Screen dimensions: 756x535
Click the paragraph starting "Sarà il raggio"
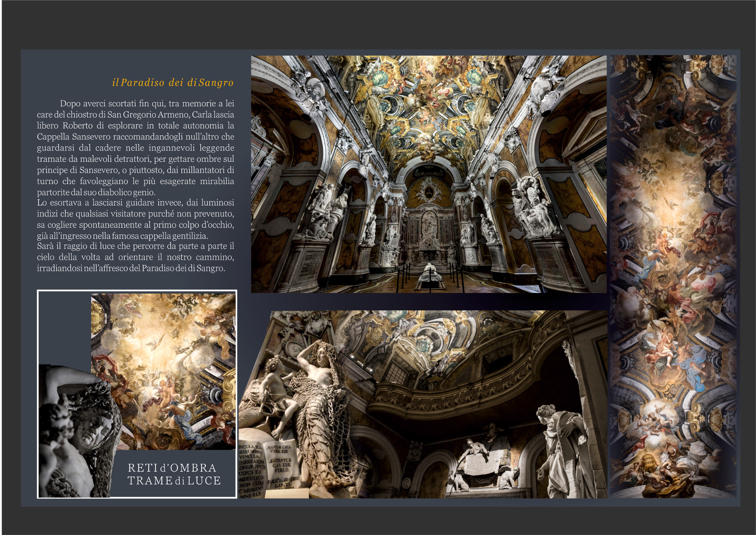135,257
